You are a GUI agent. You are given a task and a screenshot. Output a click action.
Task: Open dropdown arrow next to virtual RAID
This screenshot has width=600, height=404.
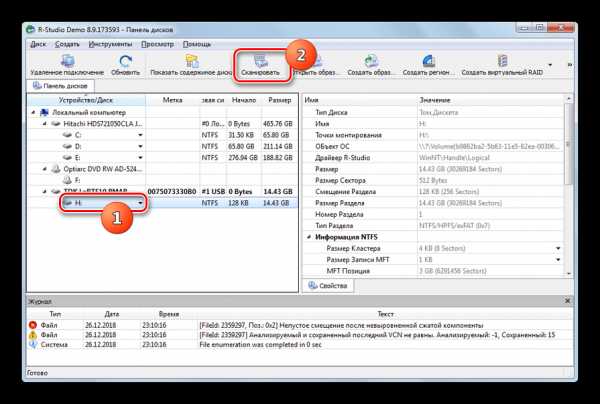[550, 65]
